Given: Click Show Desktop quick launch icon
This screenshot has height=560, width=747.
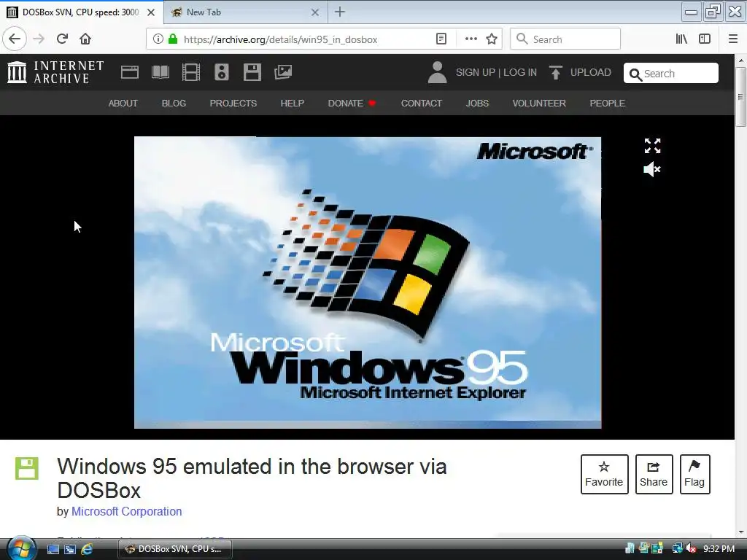Looking at the screenshot, I should coord(53,549).
